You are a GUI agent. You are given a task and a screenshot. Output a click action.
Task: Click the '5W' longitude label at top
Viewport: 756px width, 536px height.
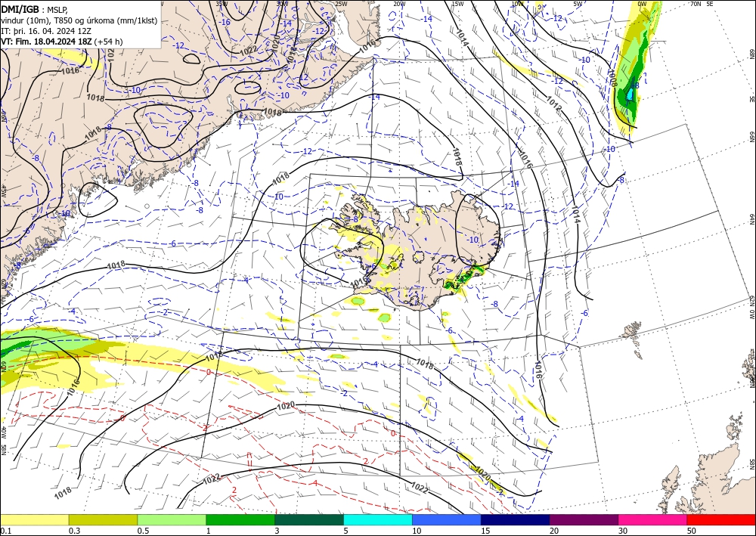(578, 4)
